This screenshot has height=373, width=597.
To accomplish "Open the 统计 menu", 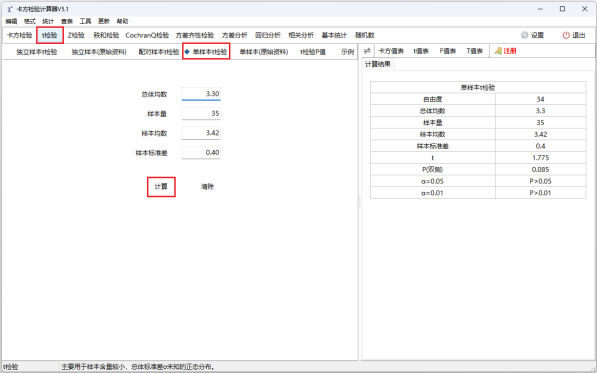I will pyautogui.click(x=48, y=21).
